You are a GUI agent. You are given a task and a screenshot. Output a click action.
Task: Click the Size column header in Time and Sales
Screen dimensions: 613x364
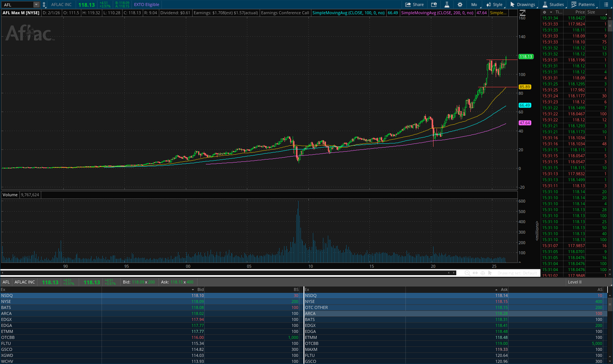(591, 11)
